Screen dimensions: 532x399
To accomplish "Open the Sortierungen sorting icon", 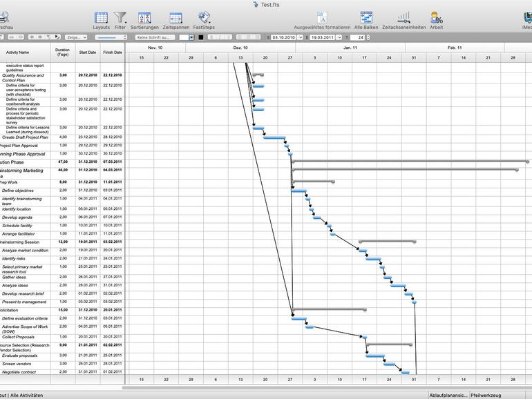I will pos(144,18).
